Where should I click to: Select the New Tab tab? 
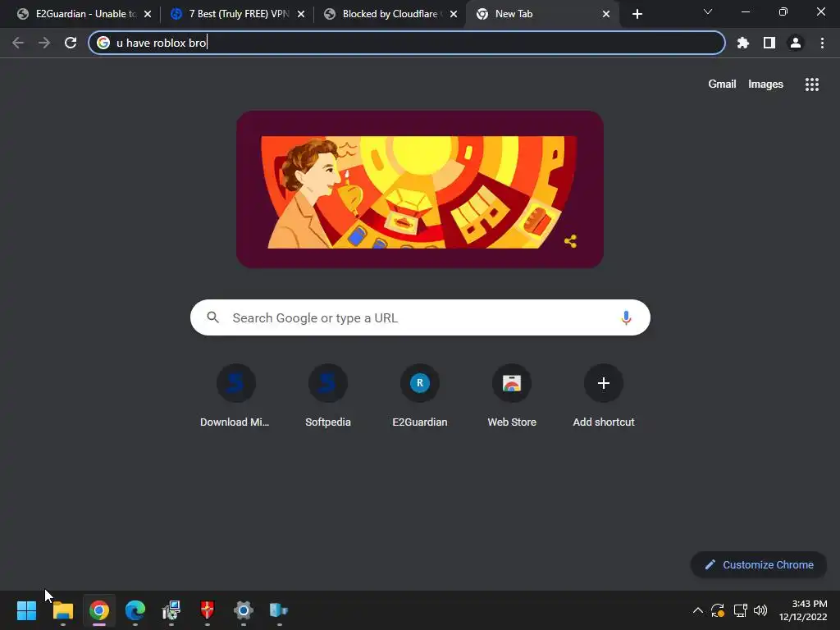coord(542,14)
